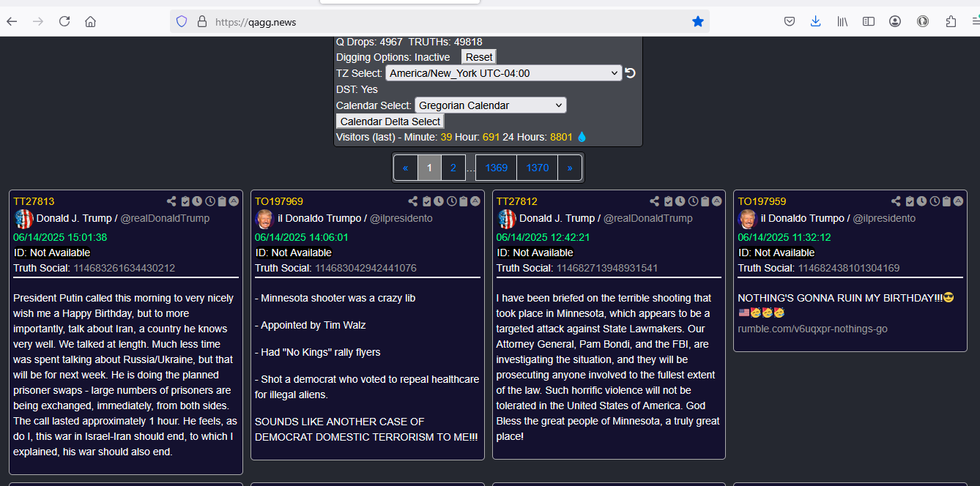Screen dimensions: 980x486
Task: Click the share icon on post TT27812
Action: [655, 201]
